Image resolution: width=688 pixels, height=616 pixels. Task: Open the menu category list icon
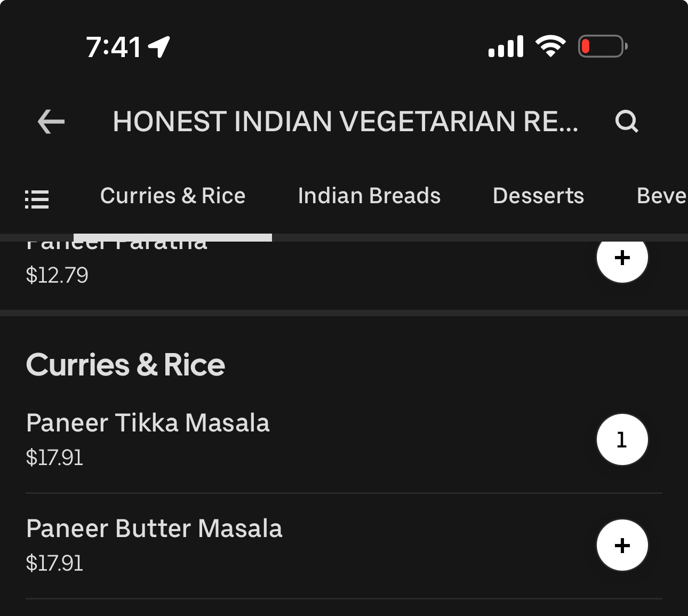point(37,199)
